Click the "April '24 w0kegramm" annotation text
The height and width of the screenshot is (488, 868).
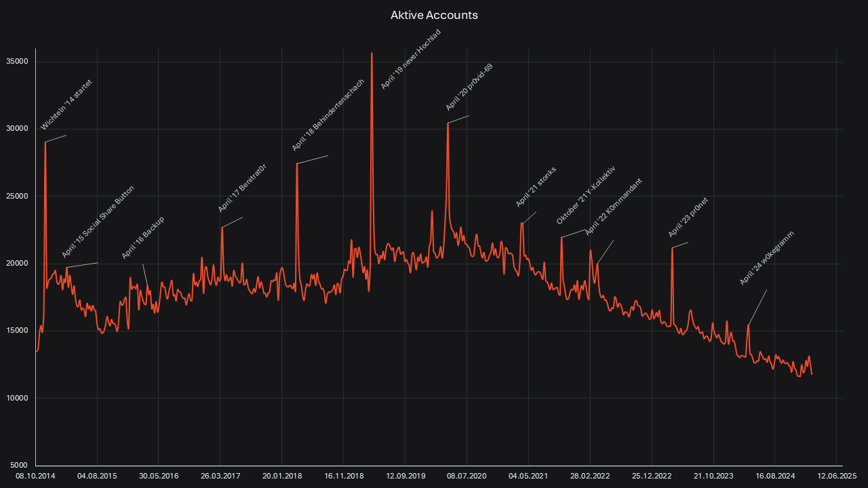pos(766,258)
